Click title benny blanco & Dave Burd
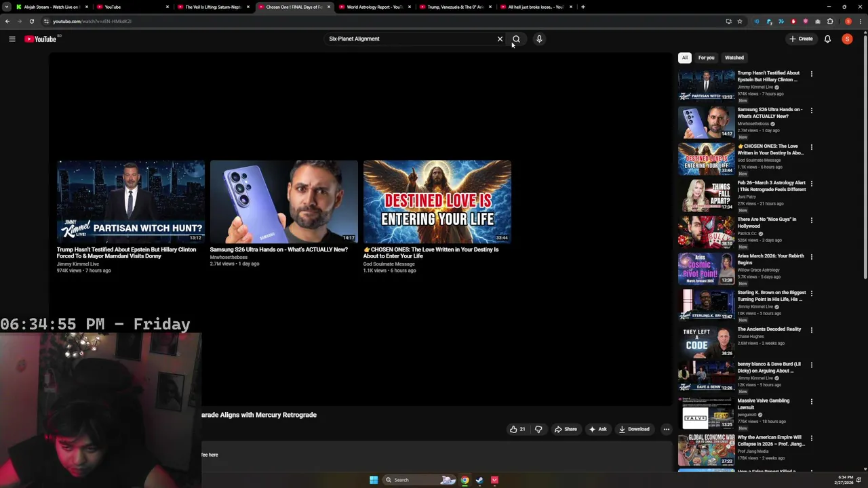 click(769, 367)
